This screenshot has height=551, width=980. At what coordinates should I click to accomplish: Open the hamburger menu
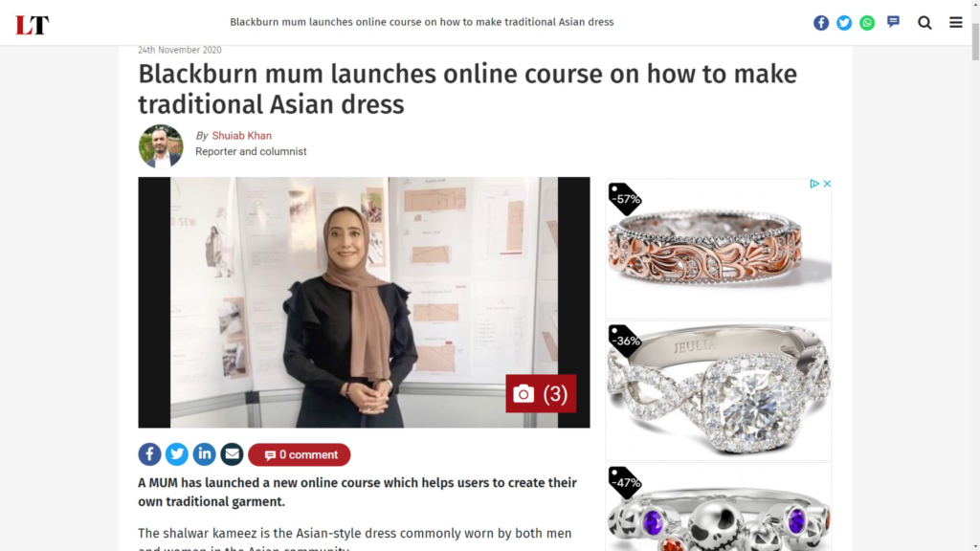pyautogui.click(x=956, y=23)
